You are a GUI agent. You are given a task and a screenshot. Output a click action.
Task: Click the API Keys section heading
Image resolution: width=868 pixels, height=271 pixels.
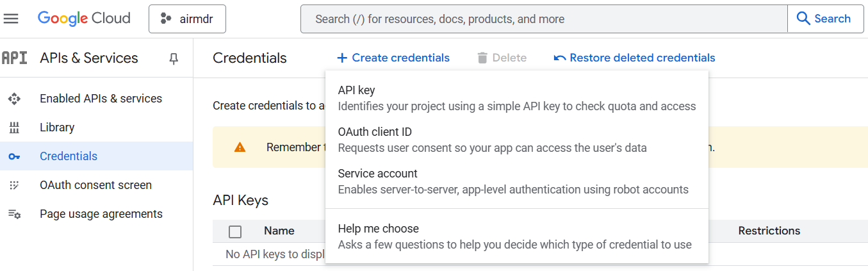pos(240,201)
